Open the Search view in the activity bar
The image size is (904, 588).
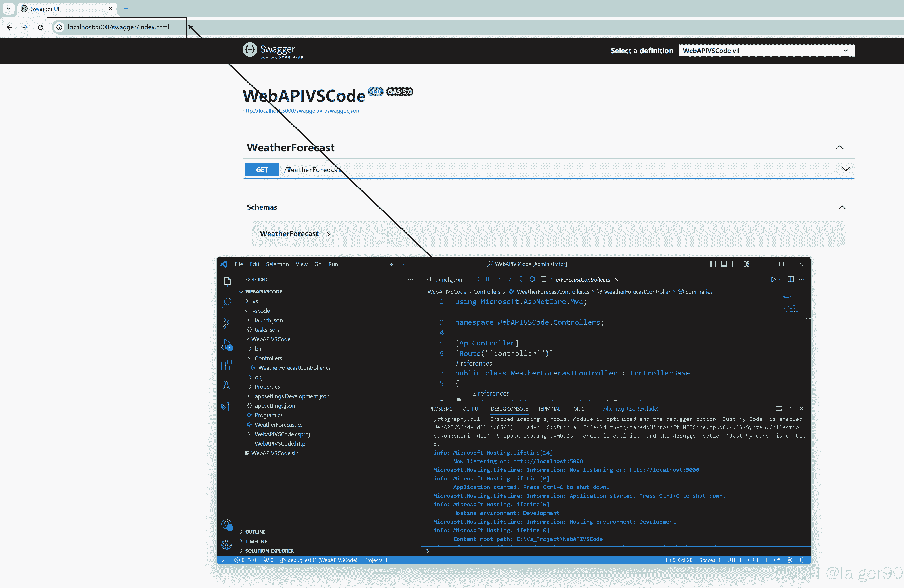(x=226, y=302)
